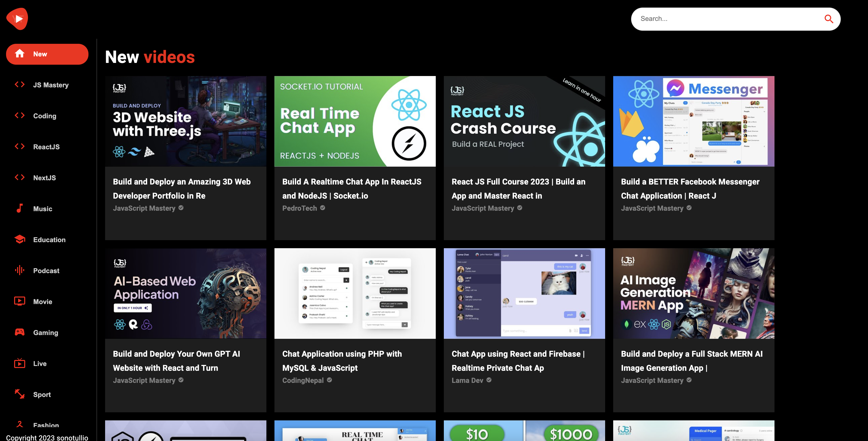
Task: Click the Education graduation cap icon
Action: tap(20, 239)
